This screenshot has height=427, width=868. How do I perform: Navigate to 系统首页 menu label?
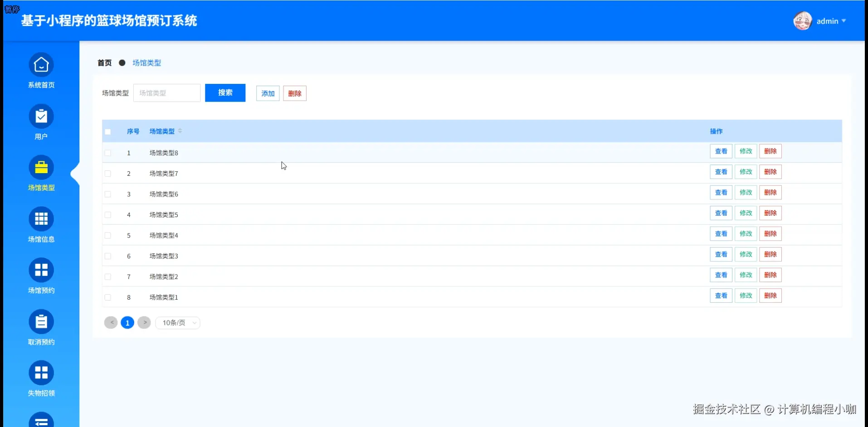pyautogui.click(x=41, y=85)
